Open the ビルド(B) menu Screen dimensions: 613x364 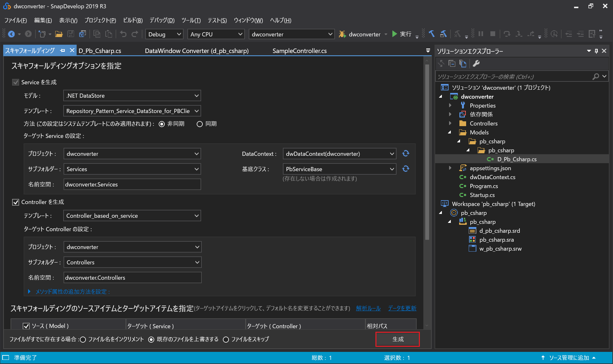(133, 20)
